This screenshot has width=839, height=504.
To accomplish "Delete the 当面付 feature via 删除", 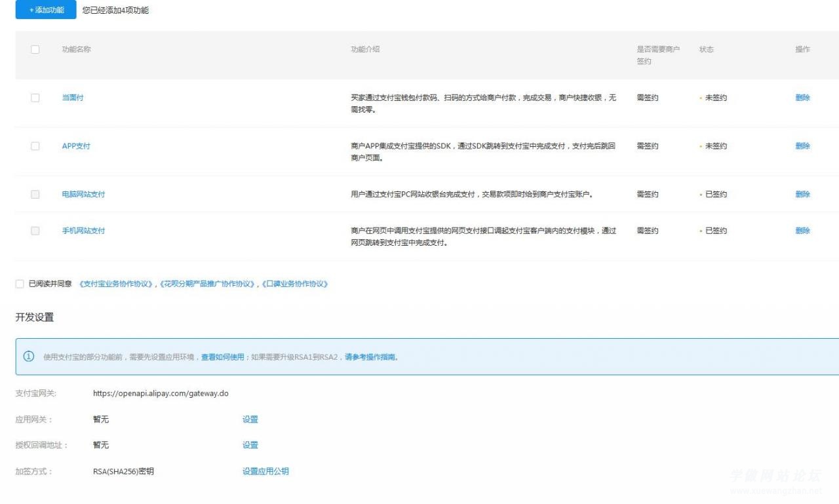I will point(802,97).
